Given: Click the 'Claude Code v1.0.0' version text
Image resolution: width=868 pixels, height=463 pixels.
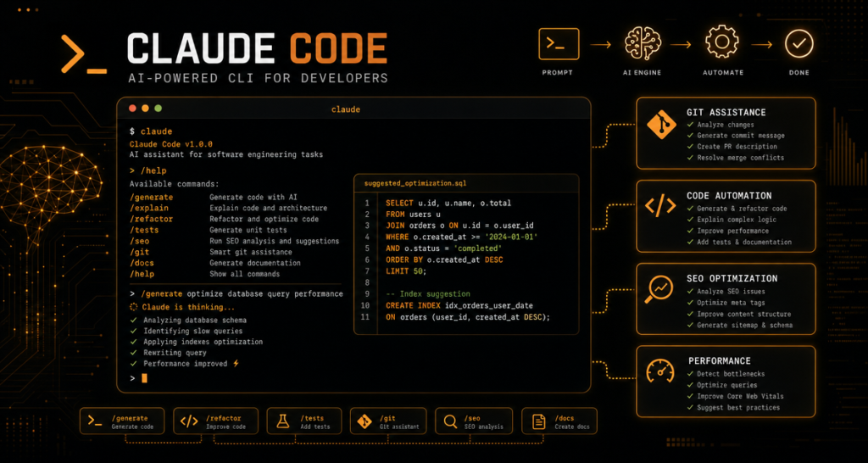Looking at the screenshot, I should pos(171,144).
